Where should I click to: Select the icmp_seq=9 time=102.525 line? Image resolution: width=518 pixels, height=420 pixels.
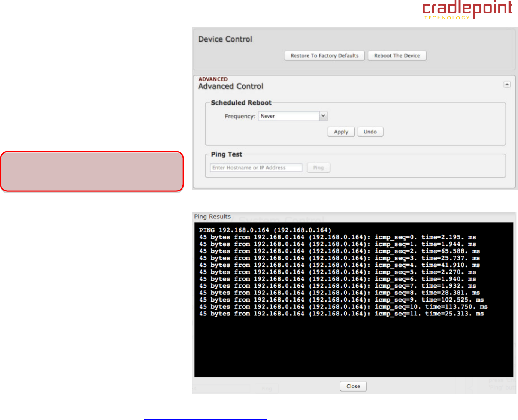[341, 300]
